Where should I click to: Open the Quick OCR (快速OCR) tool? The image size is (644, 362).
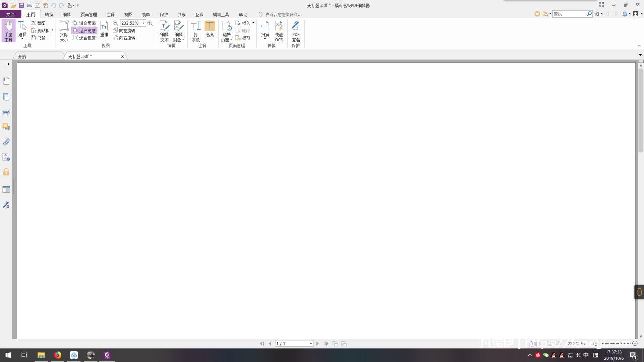[x=279, y=31]
